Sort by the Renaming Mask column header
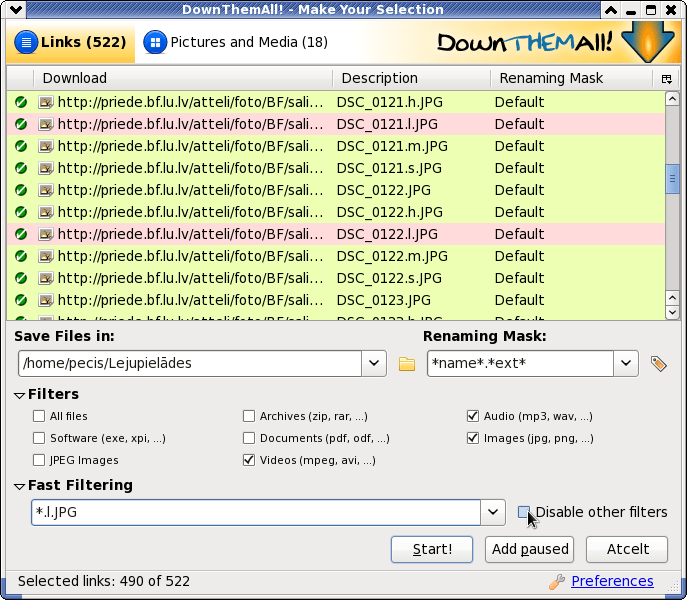Image resolution: width=687 pixels, height=600 pixels. (x=571, y=78)
